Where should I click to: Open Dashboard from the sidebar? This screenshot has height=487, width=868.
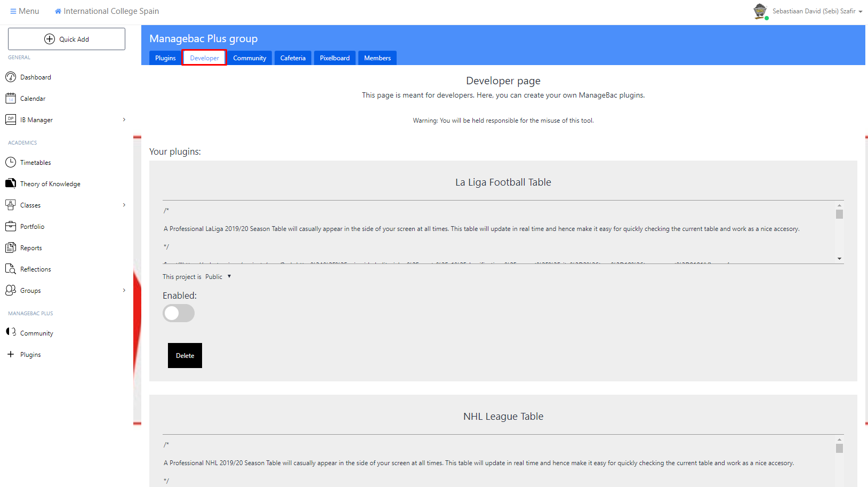click(36, 77)
